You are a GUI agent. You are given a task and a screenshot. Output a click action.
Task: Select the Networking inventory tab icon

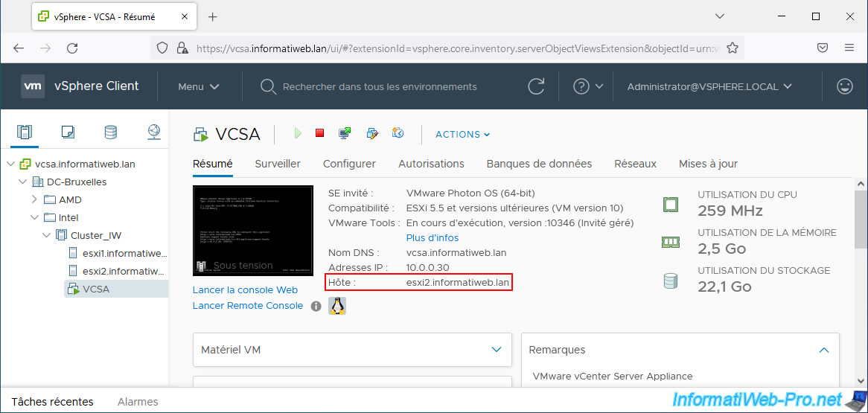(x=154, y=132)
